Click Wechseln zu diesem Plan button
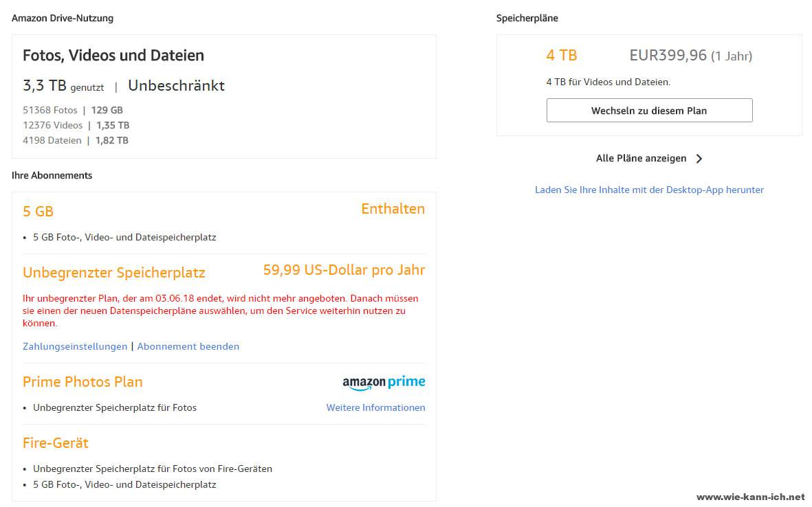The height and width of the screenshot is (507, 812). (649, 110)
